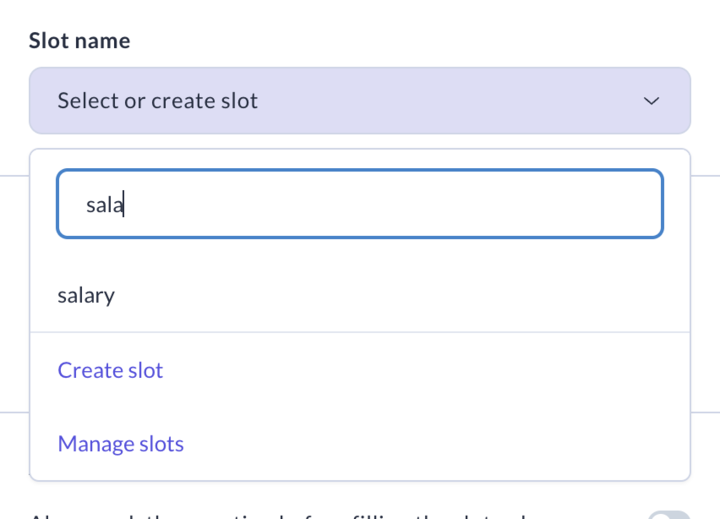Toggle the switch below the slot list
This screenshot has width=720, height=519.
(668, 515)
